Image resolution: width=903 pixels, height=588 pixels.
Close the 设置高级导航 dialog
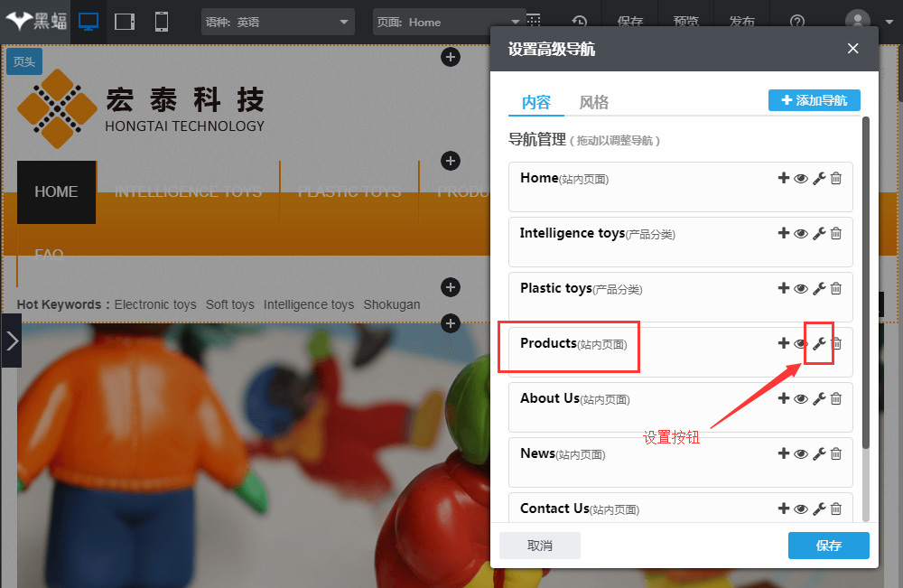tap(852, 49)
